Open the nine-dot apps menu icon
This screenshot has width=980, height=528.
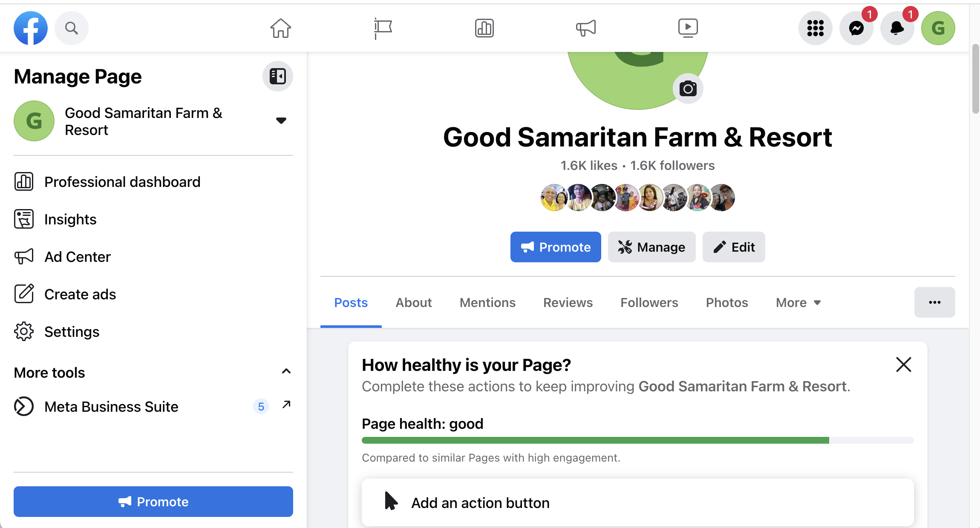point(815,28)
